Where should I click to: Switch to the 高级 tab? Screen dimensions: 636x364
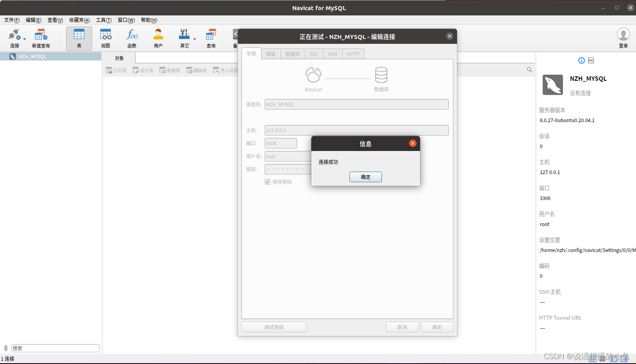[271, 54]
